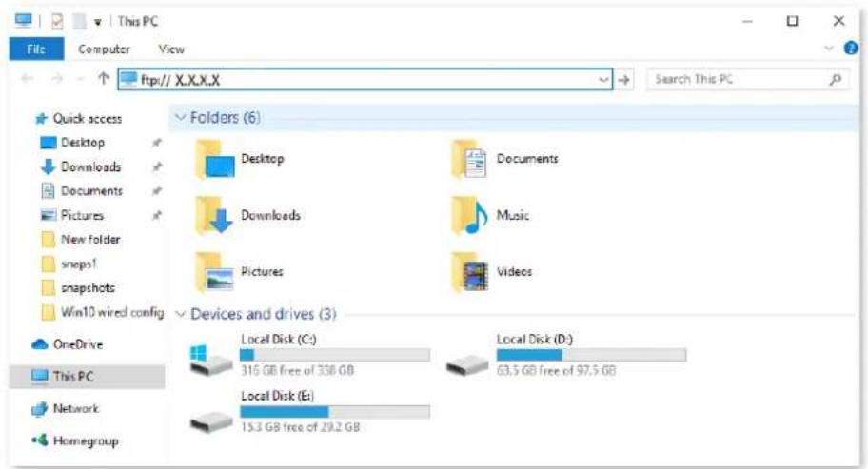This screenshot has height=469, width=868.
Task: Select Local Disk (D:) drive icon
Action: pos(467,365)
